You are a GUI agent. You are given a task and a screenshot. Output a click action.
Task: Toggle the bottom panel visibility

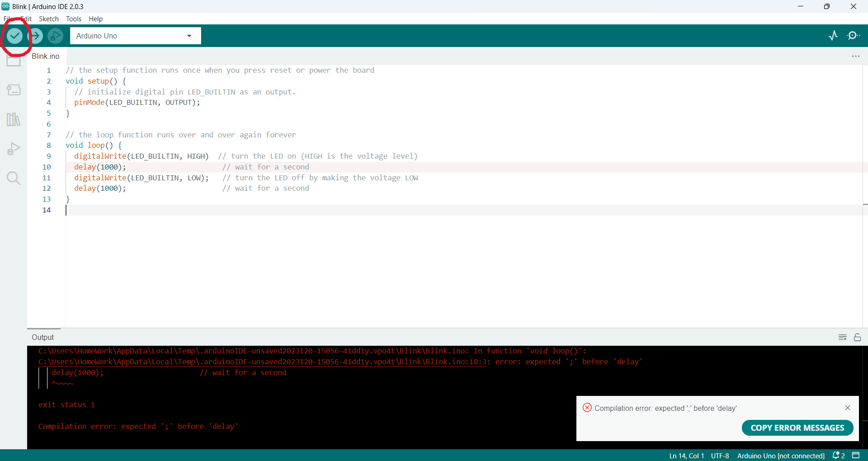(x=856, y=456)
